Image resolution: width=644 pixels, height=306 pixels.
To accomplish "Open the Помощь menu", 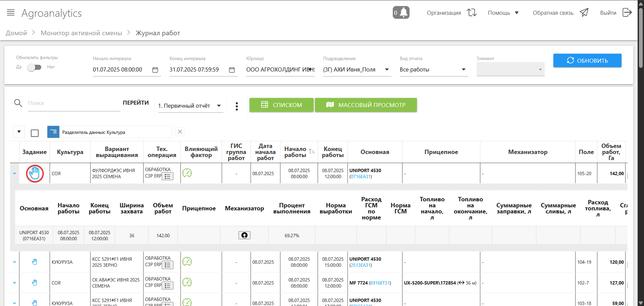I will point(503,13).
